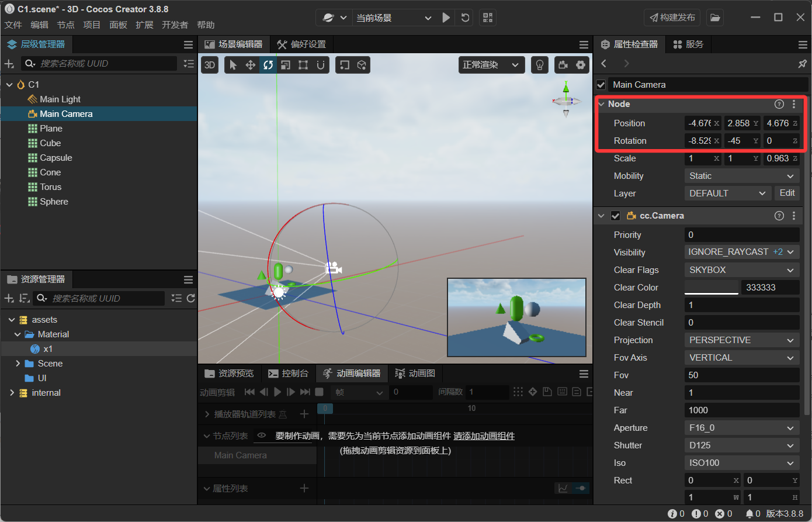This screenshot has height=522, width=812.
Task: Click the 构建发布 build button
Action: coord(672,18)
